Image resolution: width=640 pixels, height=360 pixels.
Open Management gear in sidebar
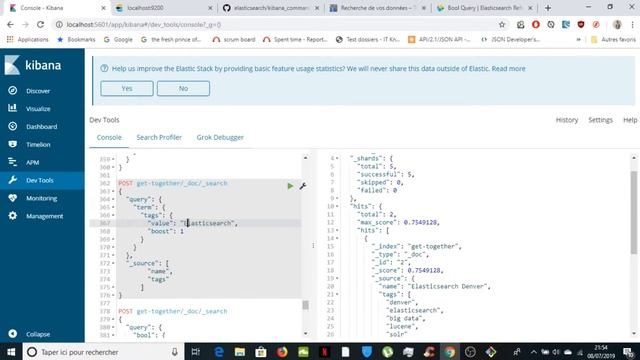pyautogui.click(x=44, y=216)
